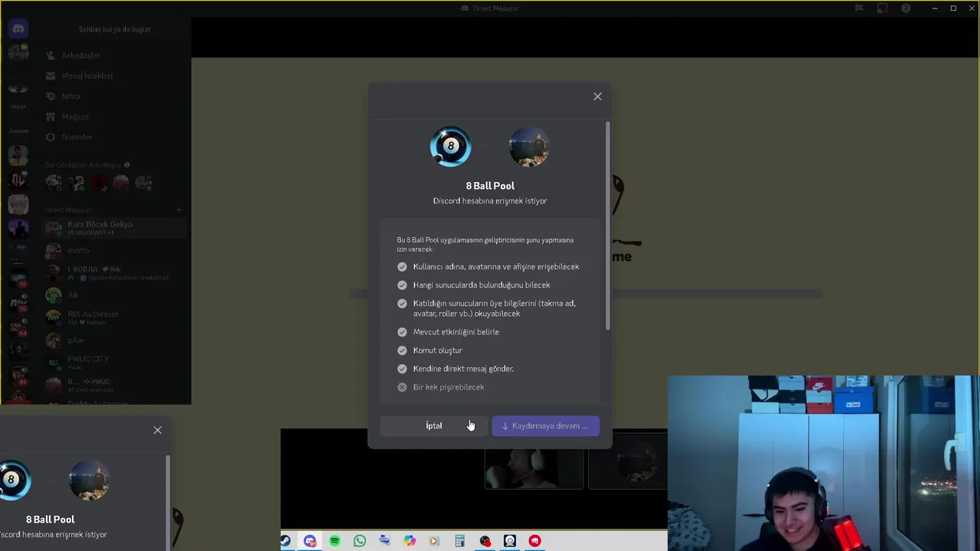Image resolution: width=980 pixels, height=551 pixels.
Task: Open Copilot from the taskbar
Action: tap(410, 541)
